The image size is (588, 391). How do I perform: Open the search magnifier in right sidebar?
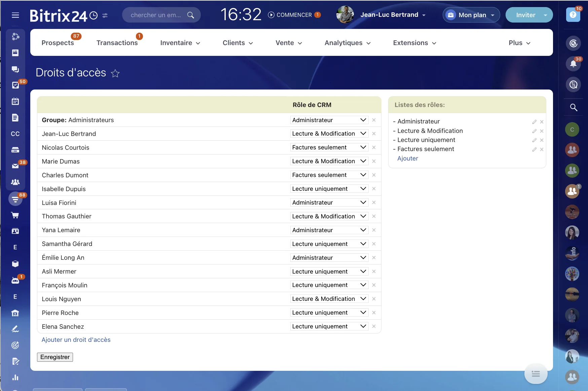tap(574, 107)
